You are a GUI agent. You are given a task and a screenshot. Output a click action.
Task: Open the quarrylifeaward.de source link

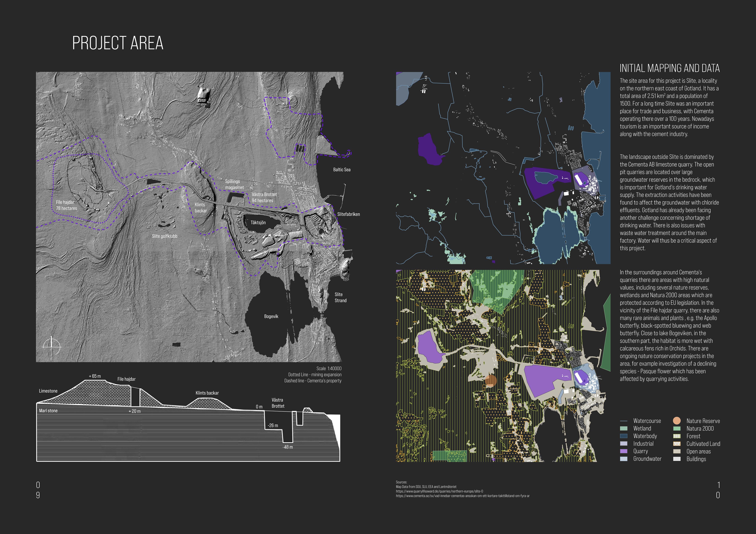click(439, 491)
